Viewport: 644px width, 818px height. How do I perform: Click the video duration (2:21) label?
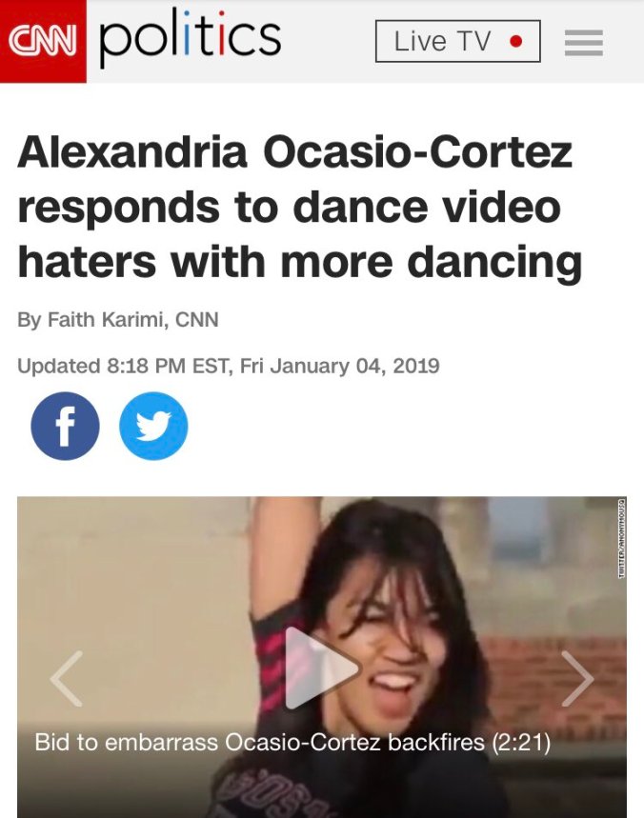click(x=521, y=742)
